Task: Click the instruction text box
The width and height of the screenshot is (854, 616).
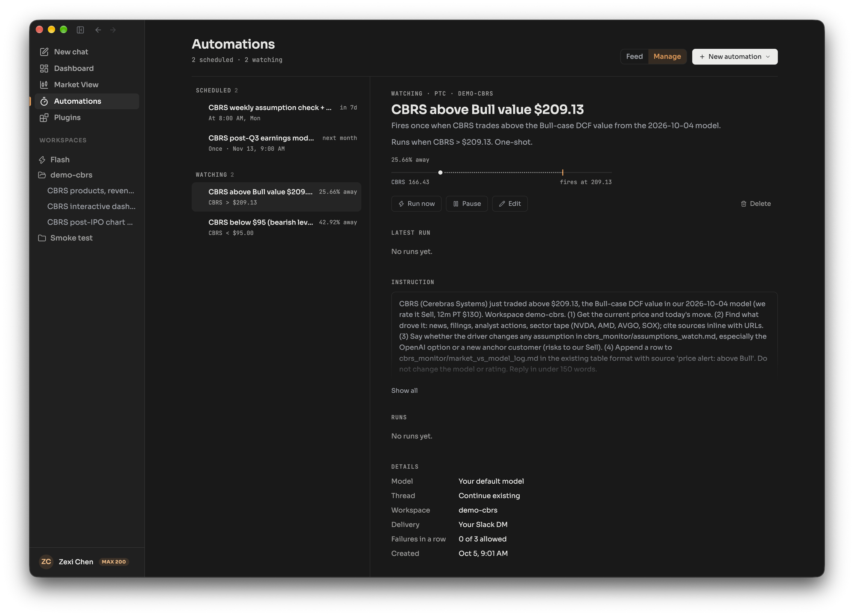Action: click(x=584, y=334)
